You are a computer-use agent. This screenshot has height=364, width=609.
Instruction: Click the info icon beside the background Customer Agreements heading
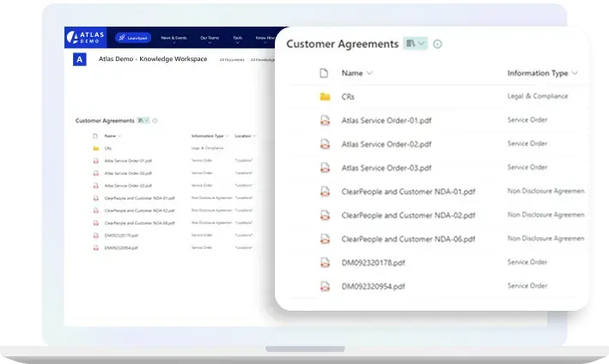click(155, 121)
